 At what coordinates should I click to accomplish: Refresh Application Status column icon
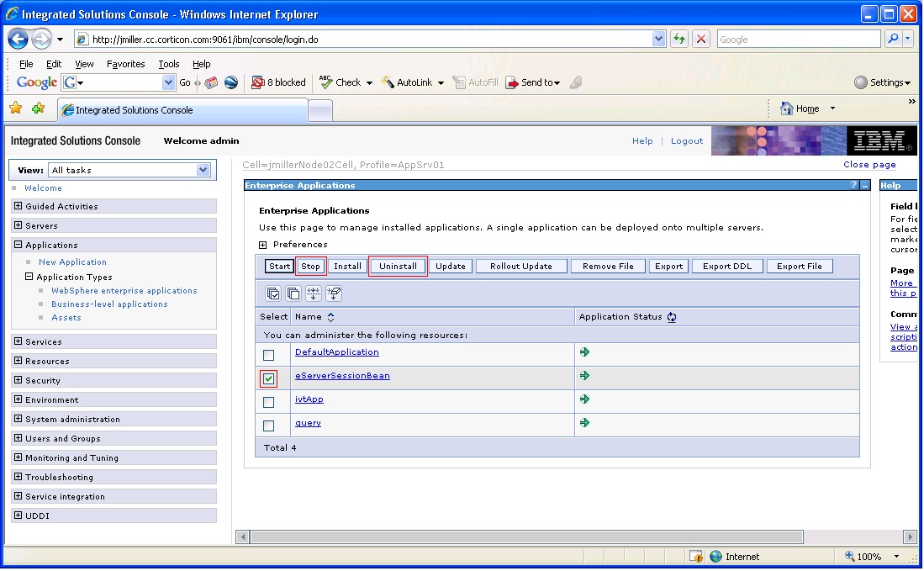pyautogui.click(x=672, y=317)
